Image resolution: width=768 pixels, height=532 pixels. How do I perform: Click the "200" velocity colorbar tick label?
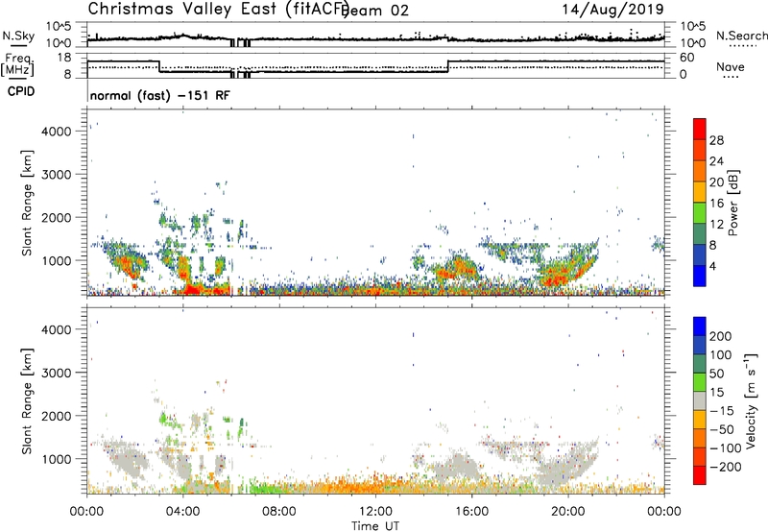pos(721,336)
